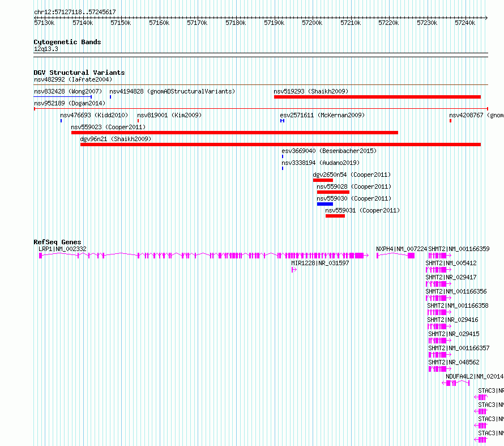Click the DGV Structural Variants track title

[79, 73]
